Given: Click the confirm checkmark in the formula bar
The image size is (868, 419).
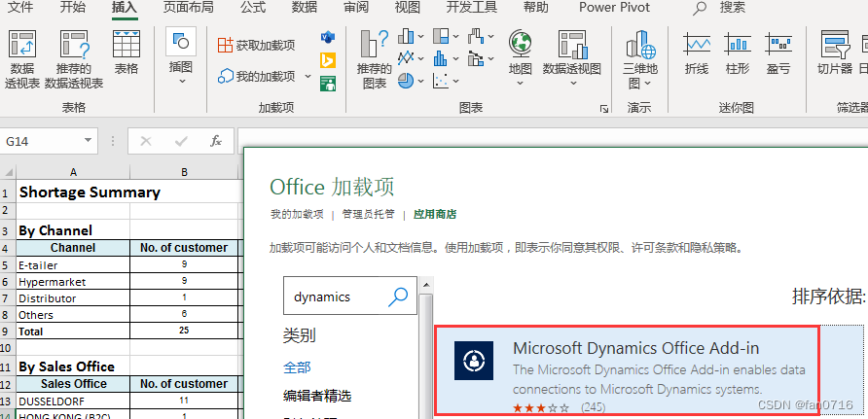Looking at the screenshot, I should [181, 142].
